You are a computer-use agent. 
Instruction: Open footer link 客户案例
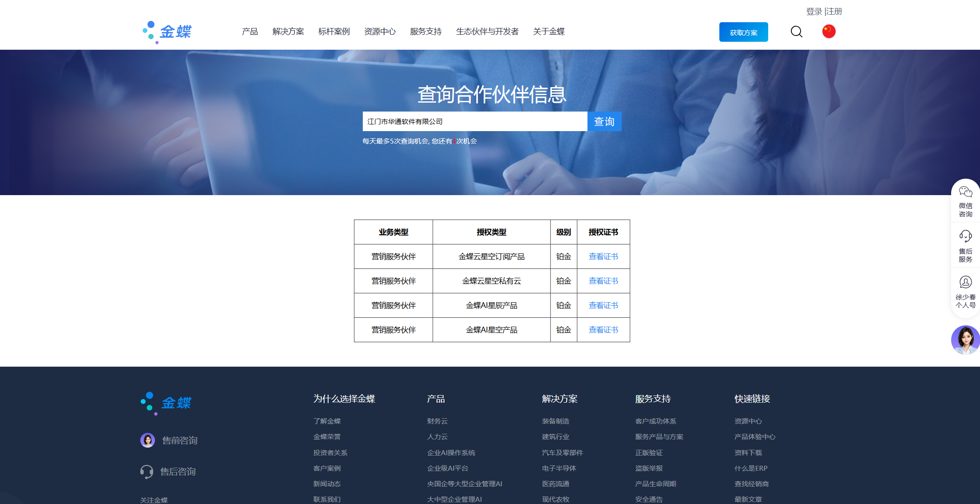pyautogui.click(x=327, y=468)
